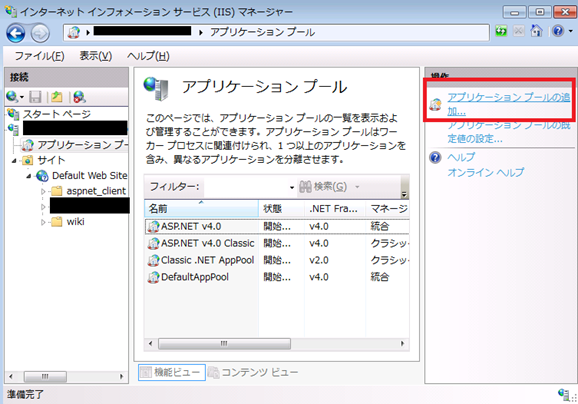The width and height of the screenshot is (578, 404).
Task: Open the ヘルプ(H) menu
Action: tap(148, 56)
